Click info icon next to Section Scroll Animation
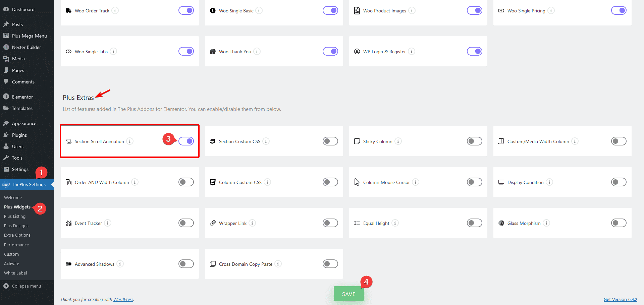The image size is (644, 305). (130, 141)
